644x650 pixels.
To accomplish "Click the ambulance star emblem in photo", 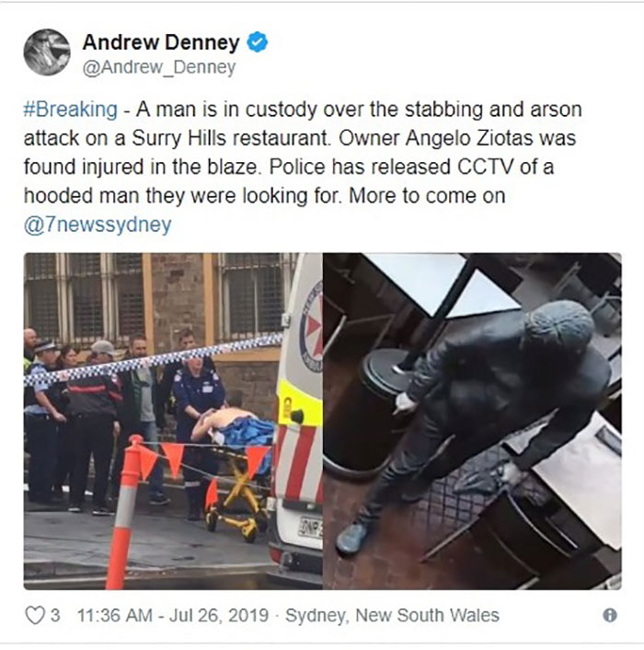I will pos(313,328).
